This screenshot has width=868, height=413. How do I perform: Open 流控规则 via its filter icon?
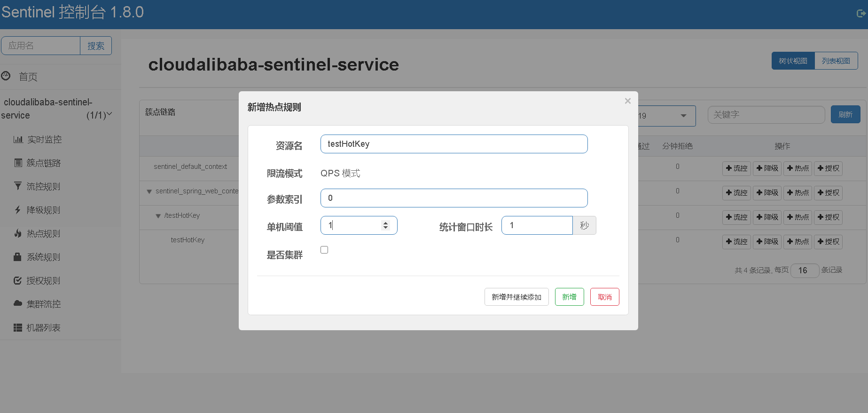tap(18, 186)
